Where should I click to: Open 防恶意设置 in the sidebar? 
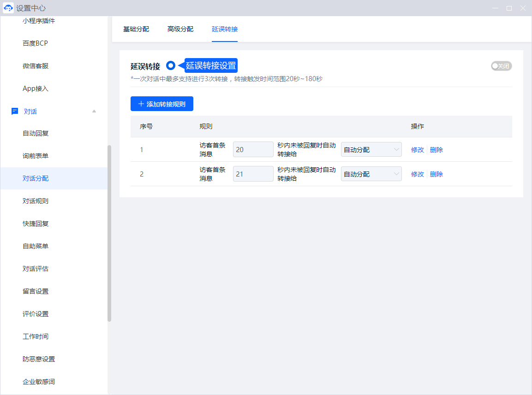(39, 359)
